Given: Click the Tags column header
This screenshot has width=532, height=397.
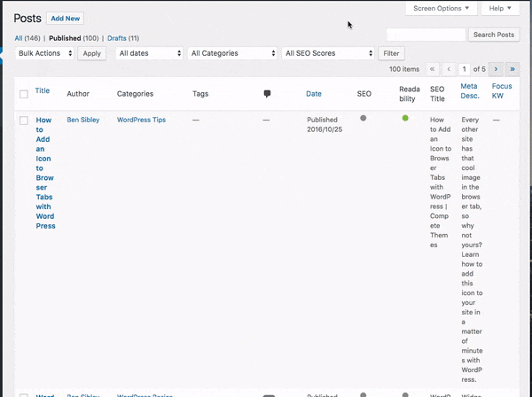Looking at the screenshot, I should tap(200, 94).
